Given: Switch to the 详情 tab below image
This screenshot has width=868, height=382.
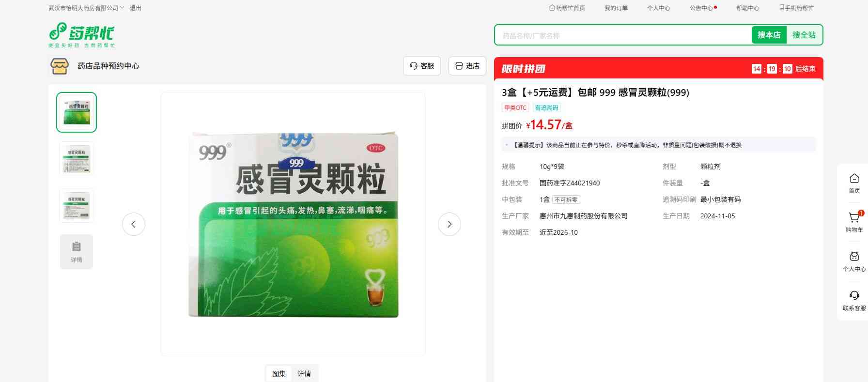Looking at the screenshot, I should pyautogui.click(x=304, y=373).
